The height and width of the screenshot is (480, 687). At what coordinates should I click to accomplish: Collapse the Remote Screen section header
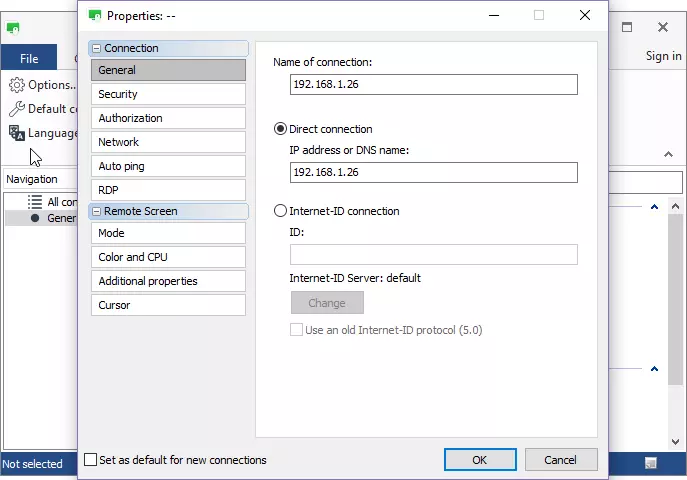[x=96, y=211]
